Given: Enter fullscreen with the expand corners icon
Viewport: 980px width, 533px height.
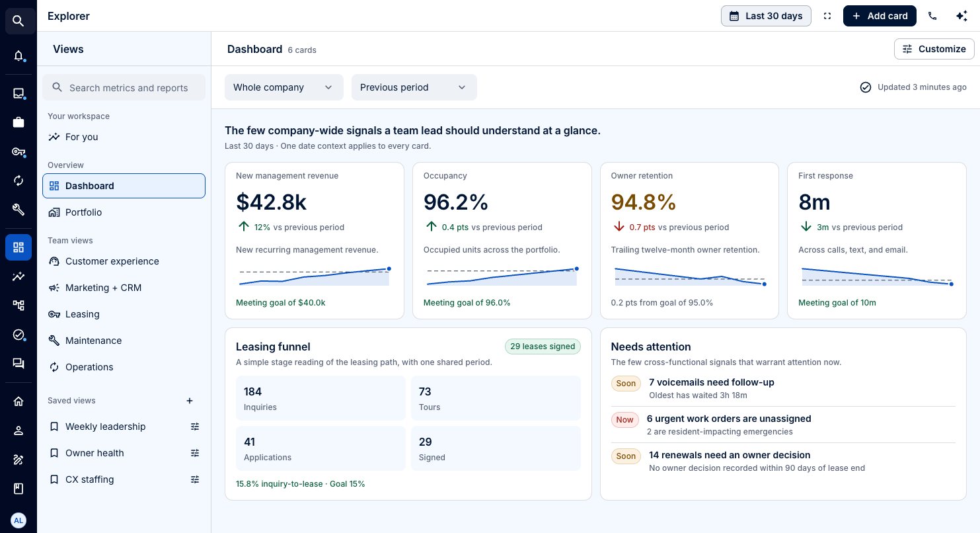Looking at the screenshot, I should tap(827, 16).
